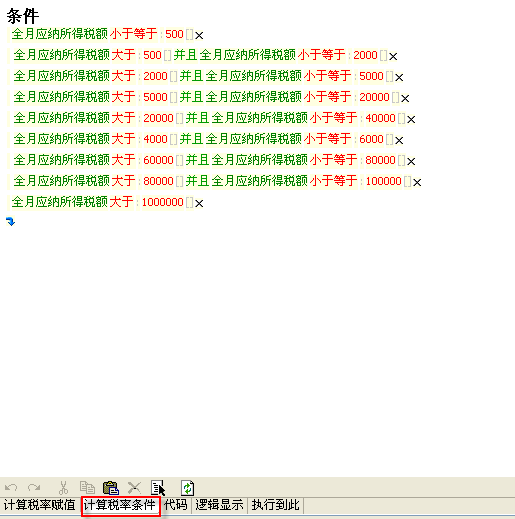
Task: Click the value 1000000 in last row
Action: (x=163, y=202)
